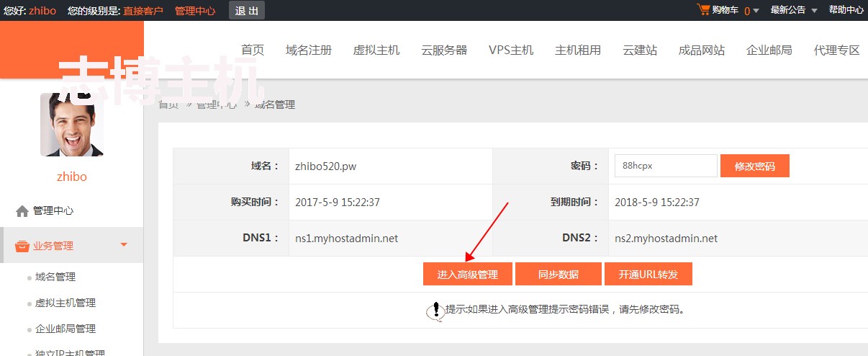
Task: Expand the 购物车 dropdown arrow
Action: click(756, 11)
